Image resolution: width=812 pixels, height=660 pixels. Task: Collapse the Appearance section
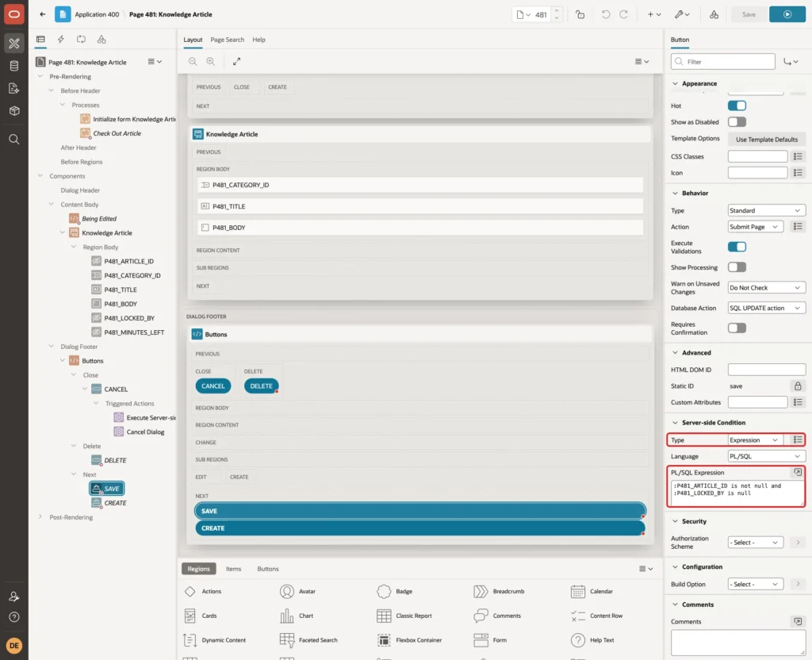point(675,83)
